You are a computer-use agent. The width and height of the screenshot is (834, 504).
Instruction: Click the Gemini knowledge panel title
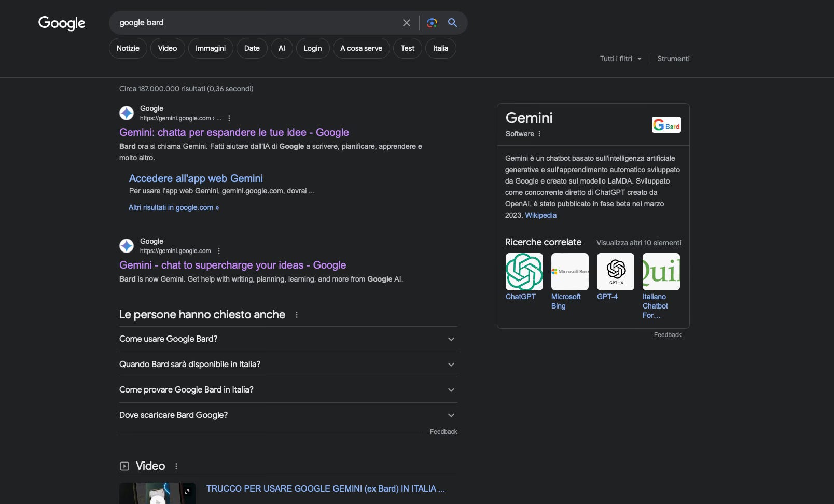[x=529, y=118]
